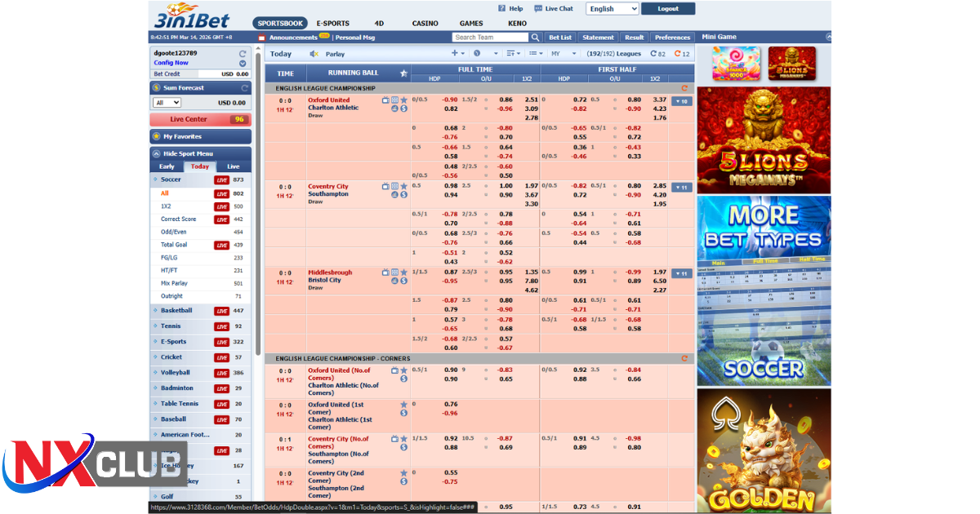Click the dollar icon for Middlesbrough match
This screenshot has width=980, height=514.
(403, 281)
